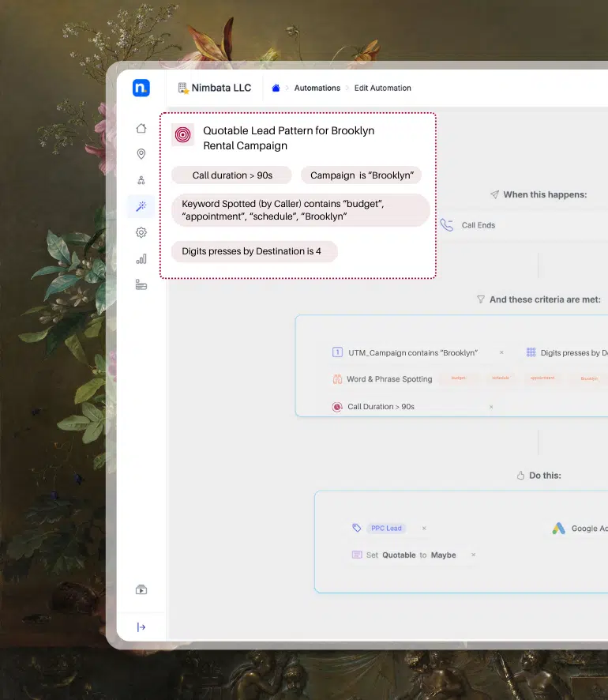Click the home icon in the breadcrumb
The image size is (608, 700).
tap(276, 88)
